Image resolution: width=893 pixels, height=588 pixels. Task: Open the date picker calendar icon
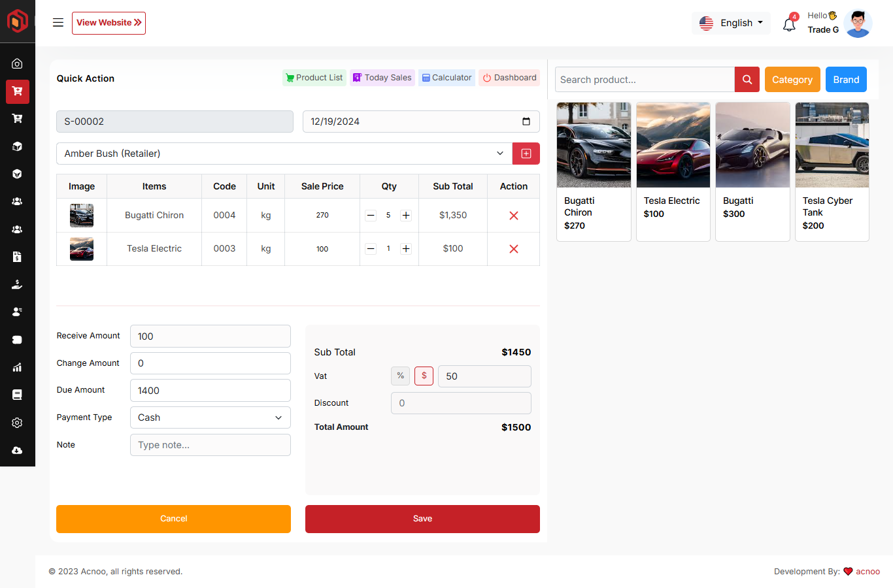pos(526,122)
